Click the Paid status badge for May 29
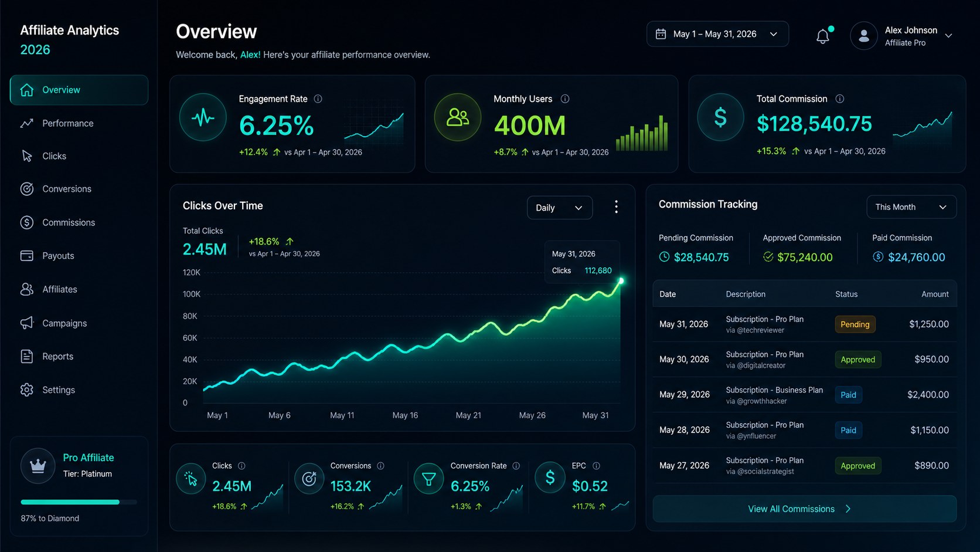 (849, 395)
